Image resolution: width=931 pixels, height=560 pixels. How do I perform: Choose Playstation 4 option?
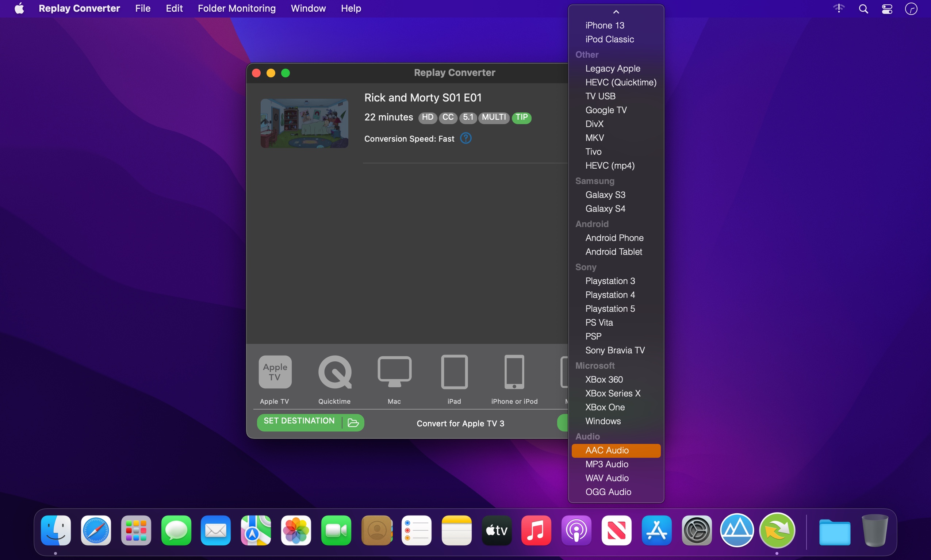tap(616, 295)
